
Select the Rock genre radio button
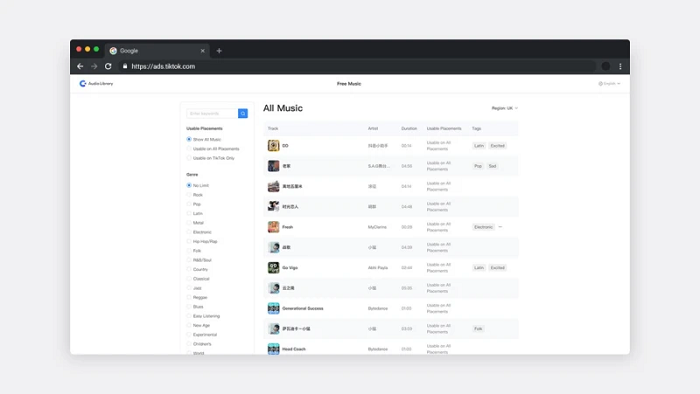pyautogui.click(x=189, y=195)
